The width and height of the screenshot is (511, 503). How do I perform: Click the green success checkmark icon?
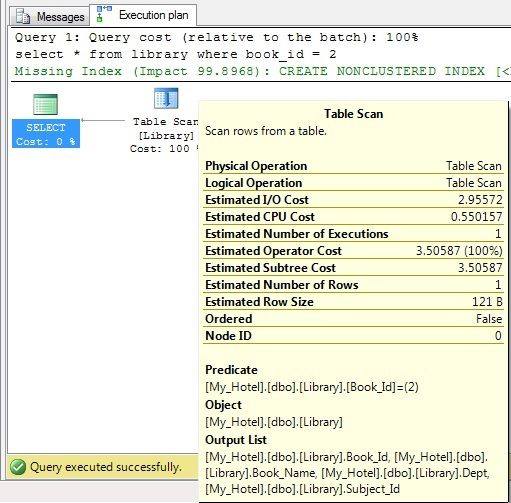[x=18, y=467]
